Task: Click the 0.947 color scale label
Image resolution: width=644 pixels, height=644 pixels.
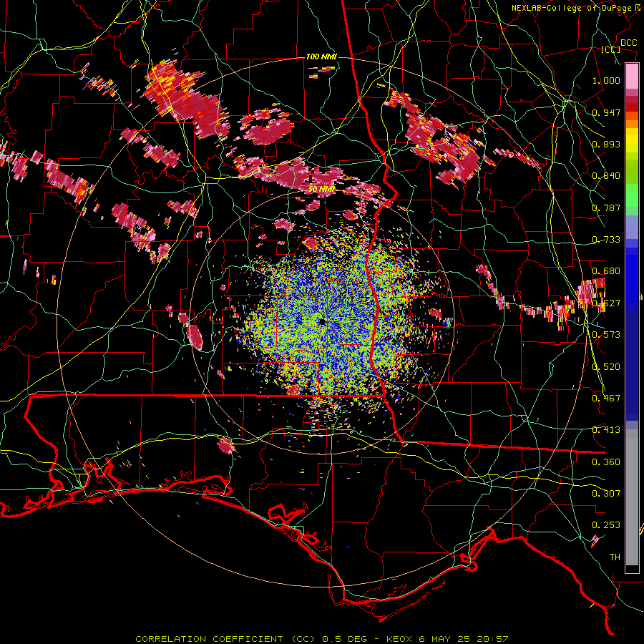Action: (606, 112)
